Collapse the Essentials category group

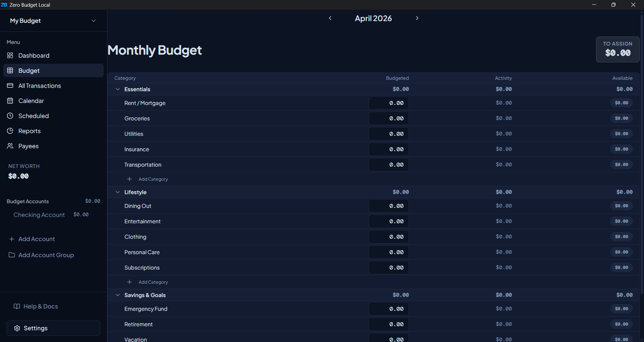pos(118,89)
